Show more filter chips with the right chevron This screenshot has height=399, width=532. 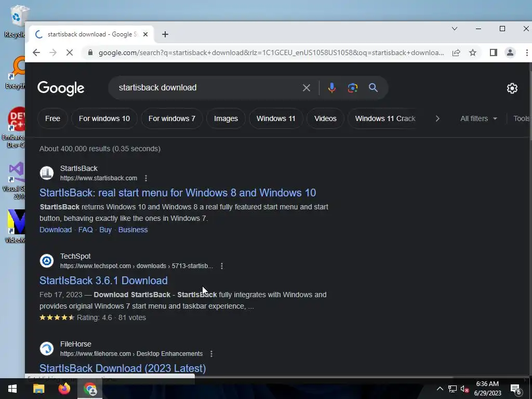(437, 118)
